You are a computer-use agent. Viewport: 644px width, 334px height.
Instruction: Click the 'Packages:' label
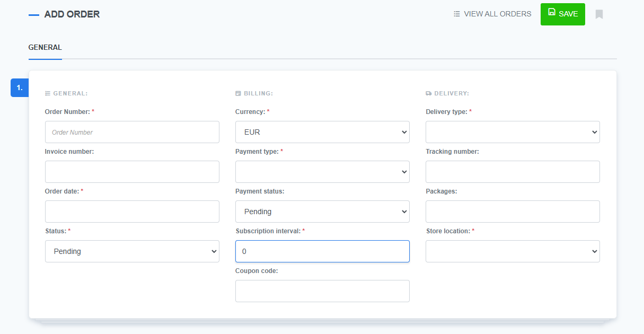[442, 191]
